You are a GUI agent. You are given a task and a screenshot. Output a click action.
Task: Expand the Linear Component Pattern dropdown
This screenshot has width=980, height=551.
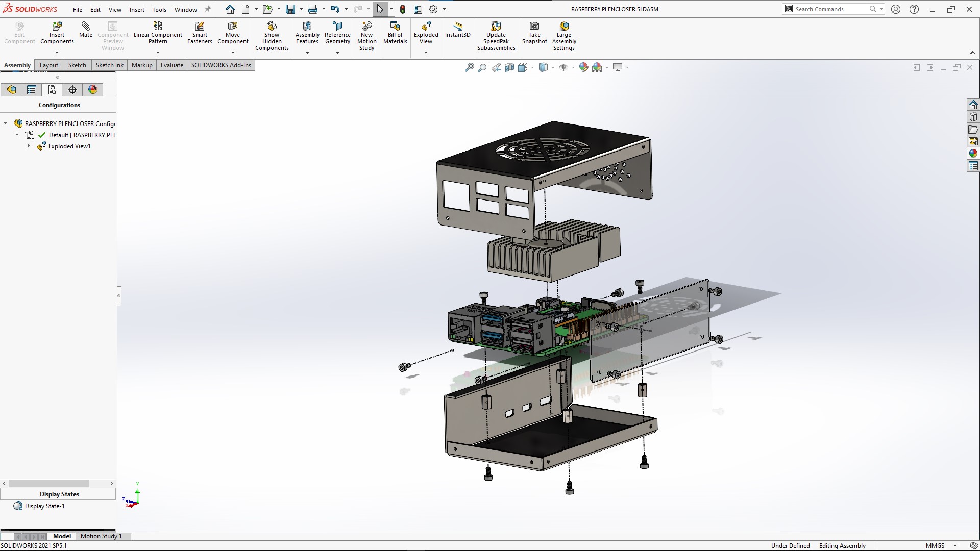point(158,53)
